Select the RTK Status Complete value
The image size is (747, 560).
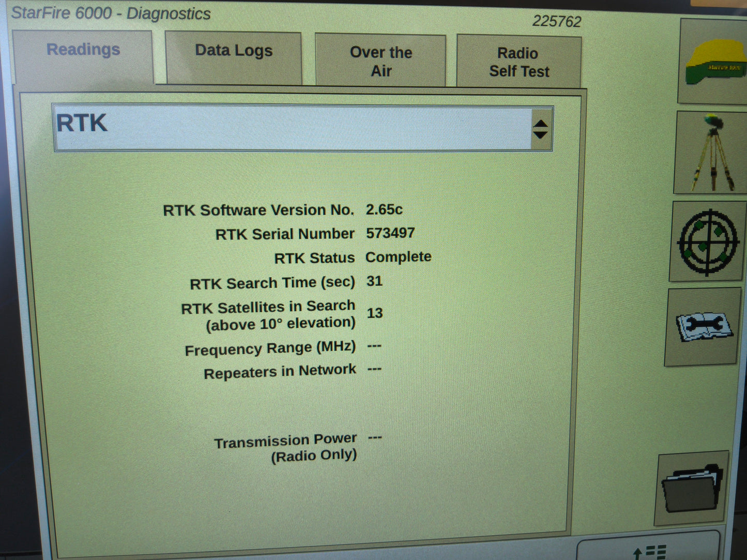click(x=398, y=257)
